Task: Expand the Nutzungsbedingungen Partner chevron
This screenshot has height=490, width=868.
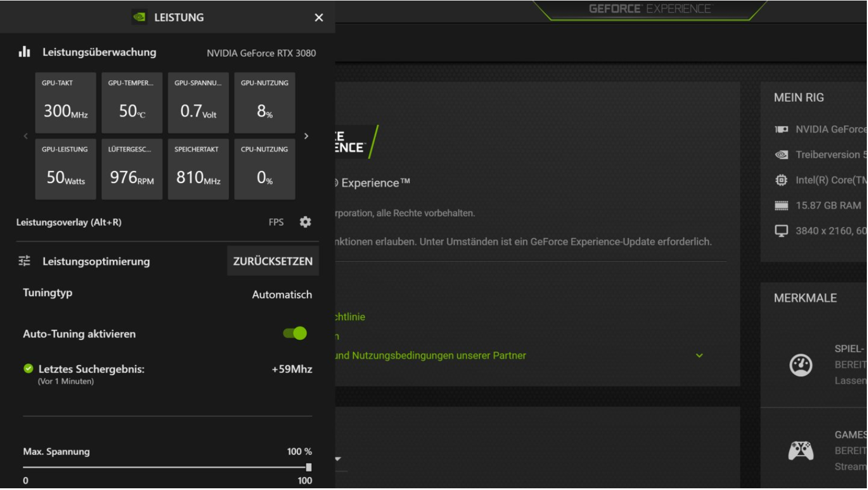Action: click(x=699, y=356)
